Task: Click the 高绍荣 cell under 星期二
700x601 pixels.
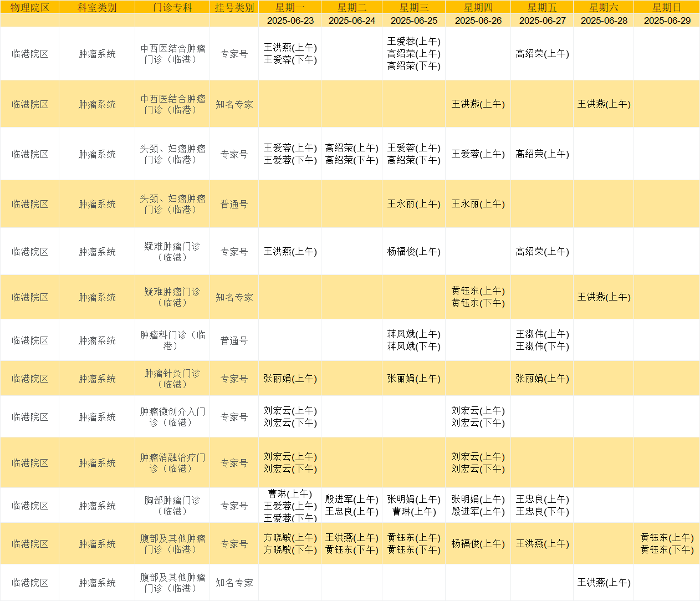Action: (352, 154)
